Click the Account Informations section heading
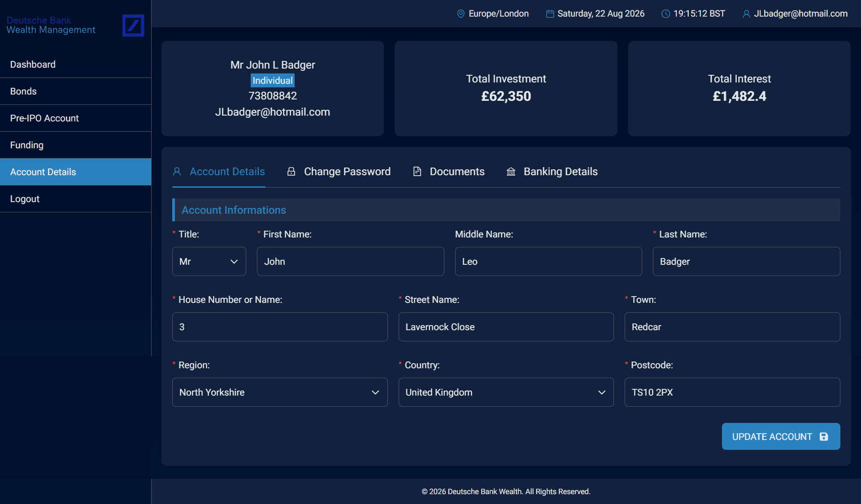The image size is (861, 504). pyautogui.click(x=234, y=210)
